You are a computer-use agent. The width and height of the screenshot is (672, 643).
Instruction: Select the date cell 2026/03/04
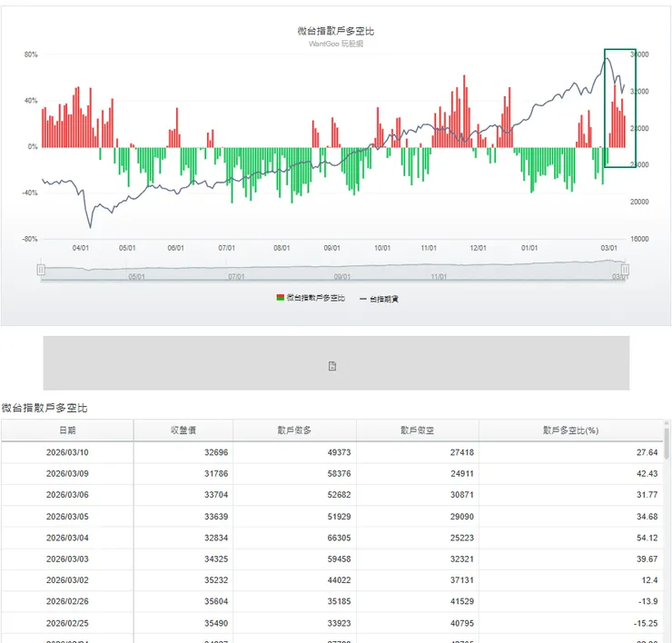pos(67,538)
